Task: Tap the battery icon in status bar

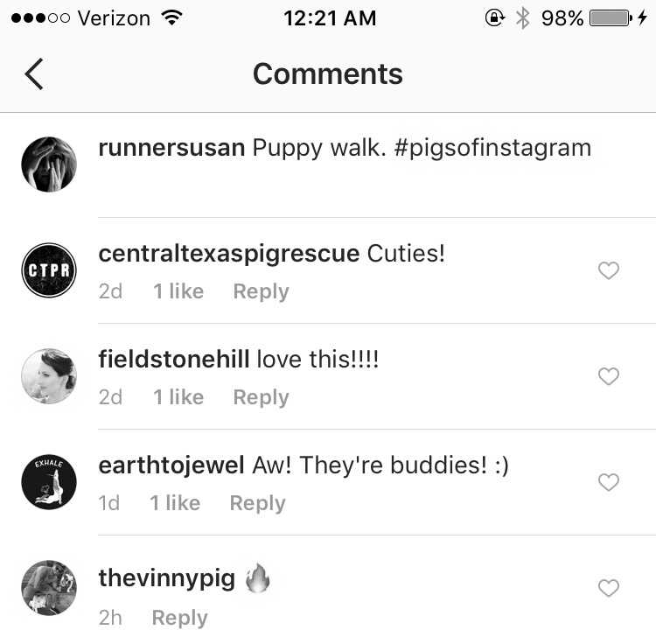Action: click(611, 18)
